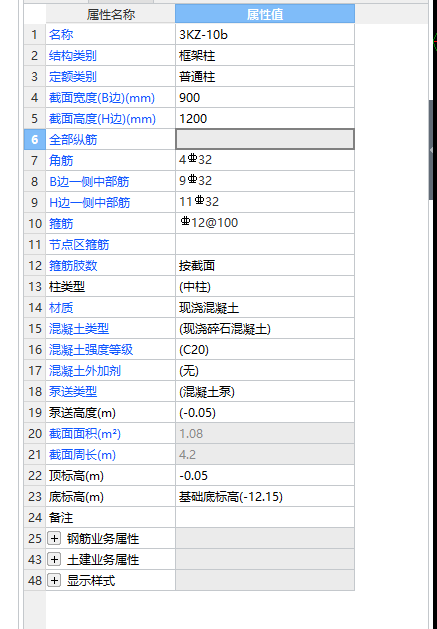
Task: Select the 全部纵筋 property label
Action: coord(73,139)
